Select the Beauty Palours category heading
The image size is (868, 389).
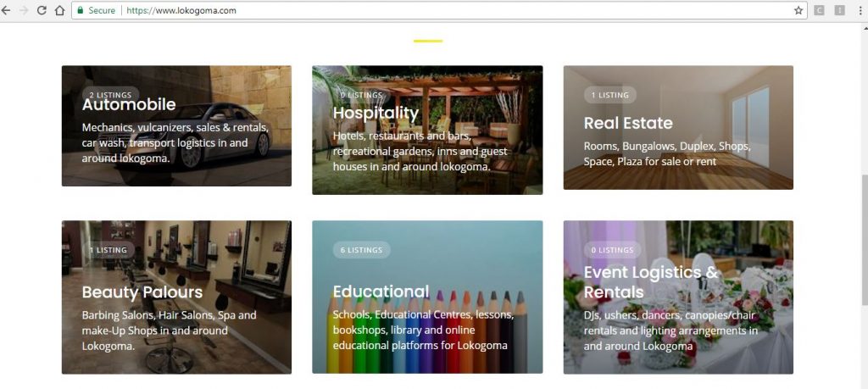(142, 292)
